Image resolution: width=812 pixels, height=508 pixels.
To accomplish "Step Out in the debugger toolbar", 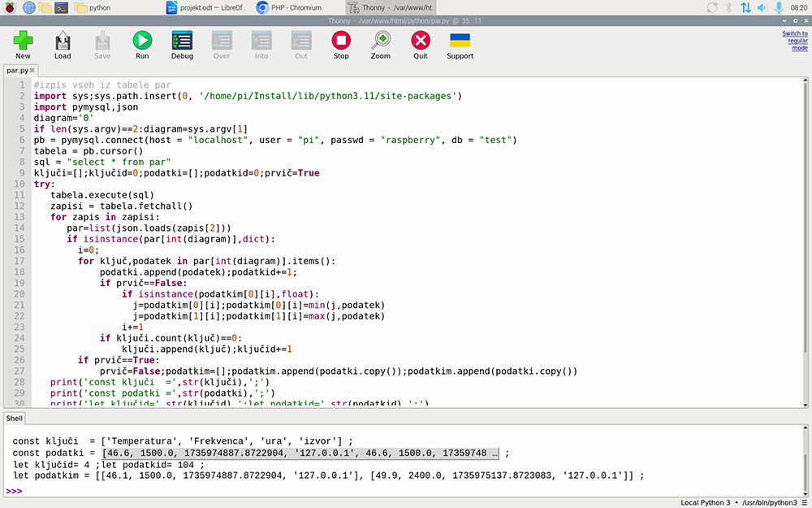I will click(301, 41).
